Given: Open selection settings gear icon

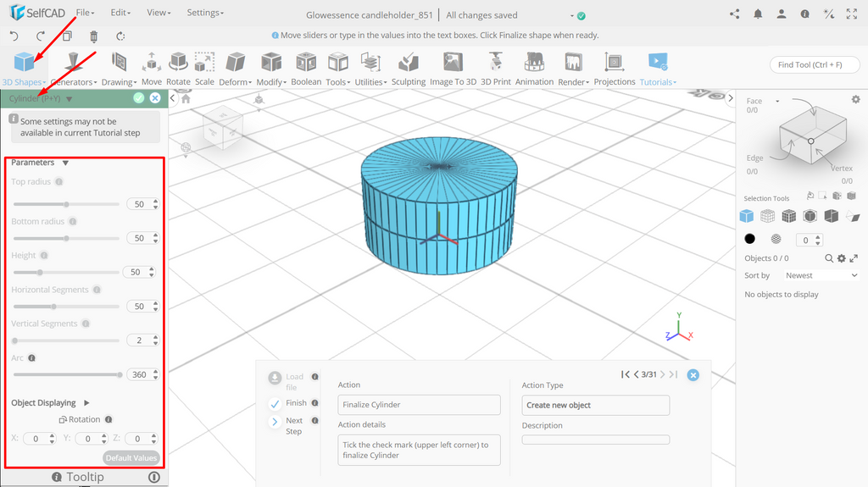Looking at the screenshot, I should click(x=856, y=100).
